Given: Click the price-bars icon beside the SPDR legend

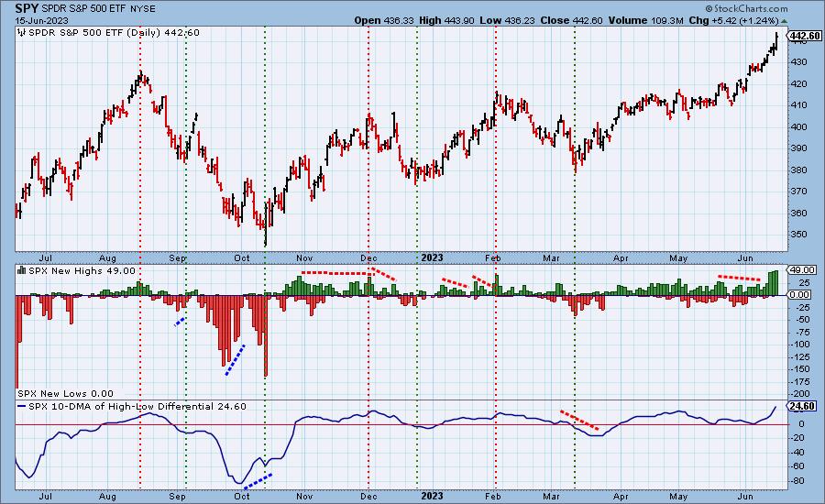Looking at the screenshot, I should (22, 33).
